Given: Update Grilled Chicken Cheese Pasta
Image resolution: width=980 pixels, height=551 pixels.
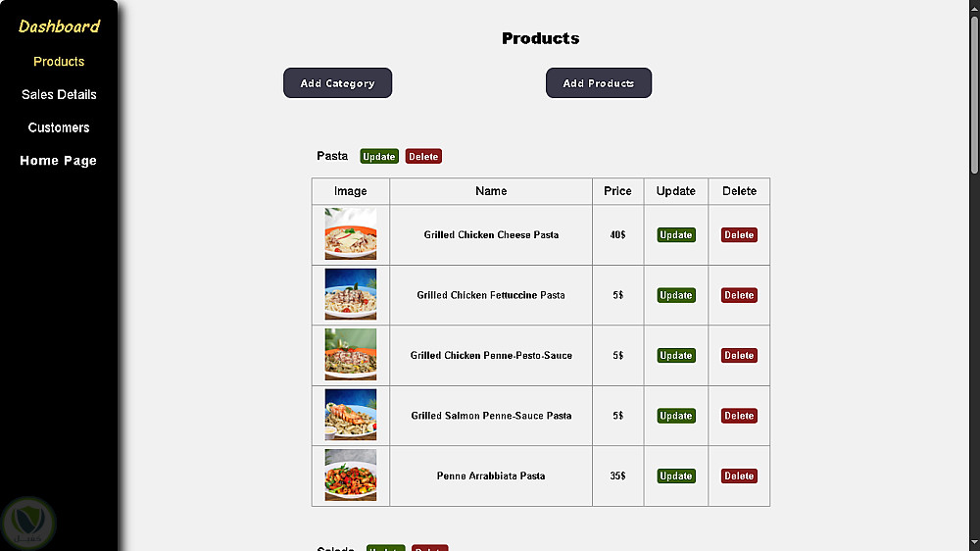Looking at the screenshot, I should tap(676, 235).
